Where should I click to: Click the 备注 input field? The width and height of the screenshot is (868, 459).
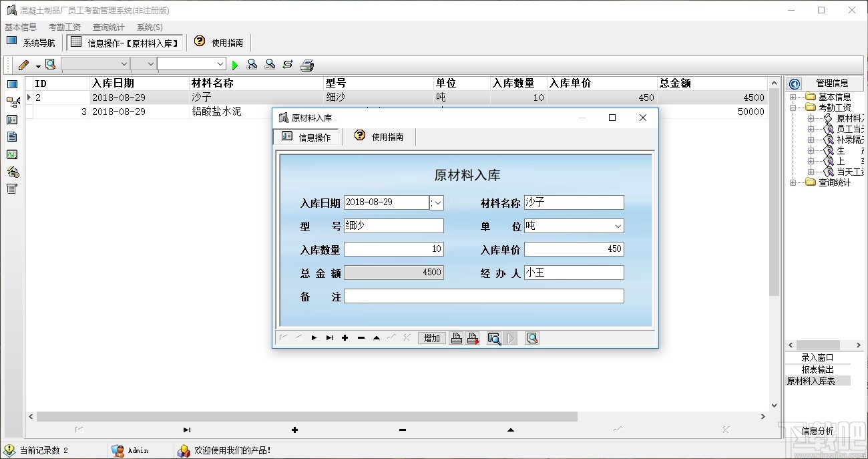tap(483, 296)
